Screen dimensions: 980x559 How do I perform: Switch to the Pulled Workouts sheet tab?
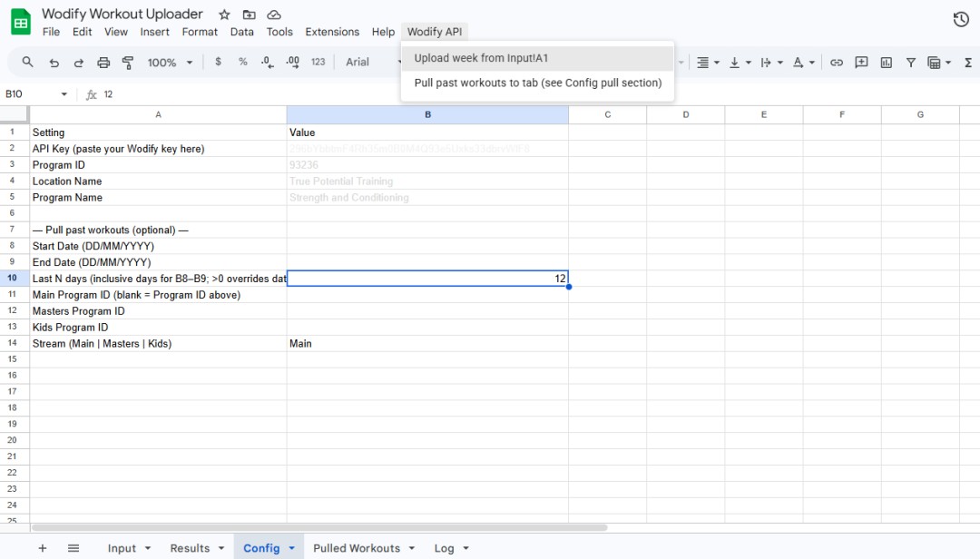click(x=357, y=548)
